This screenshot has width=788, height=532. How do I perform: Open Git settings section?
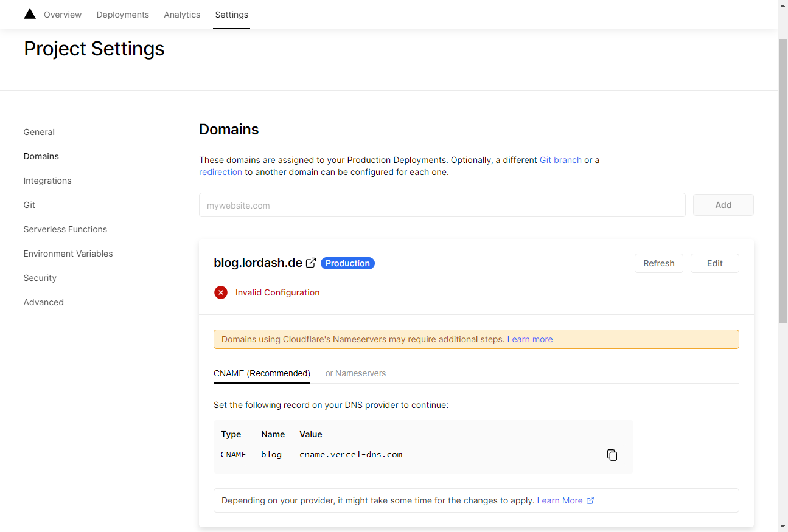(x=29, y=205)
